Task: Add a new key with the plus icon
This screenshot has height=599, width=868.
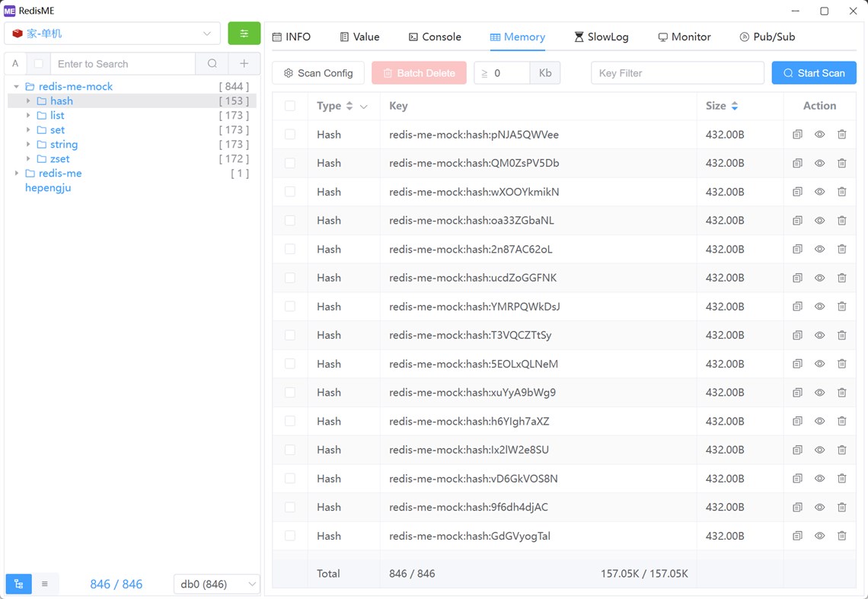Action: [244, 64]
